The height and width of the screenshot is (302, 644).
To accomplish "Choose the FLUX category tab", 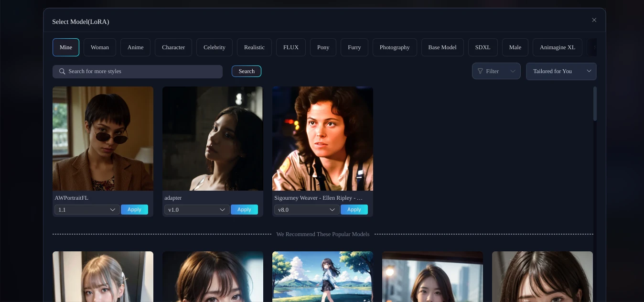I will coord(291,47).
